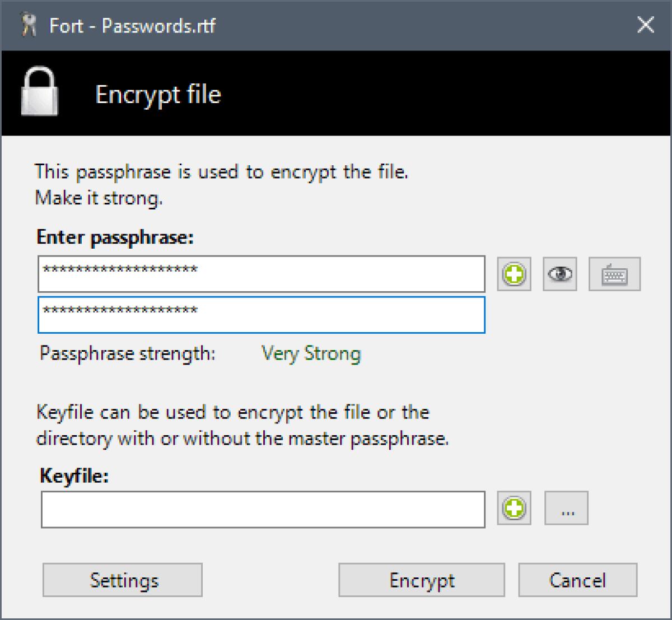The width and height of the screenshot is (672, 620).
Task: Click the white padlock icon in header
Action: point(39,92)
